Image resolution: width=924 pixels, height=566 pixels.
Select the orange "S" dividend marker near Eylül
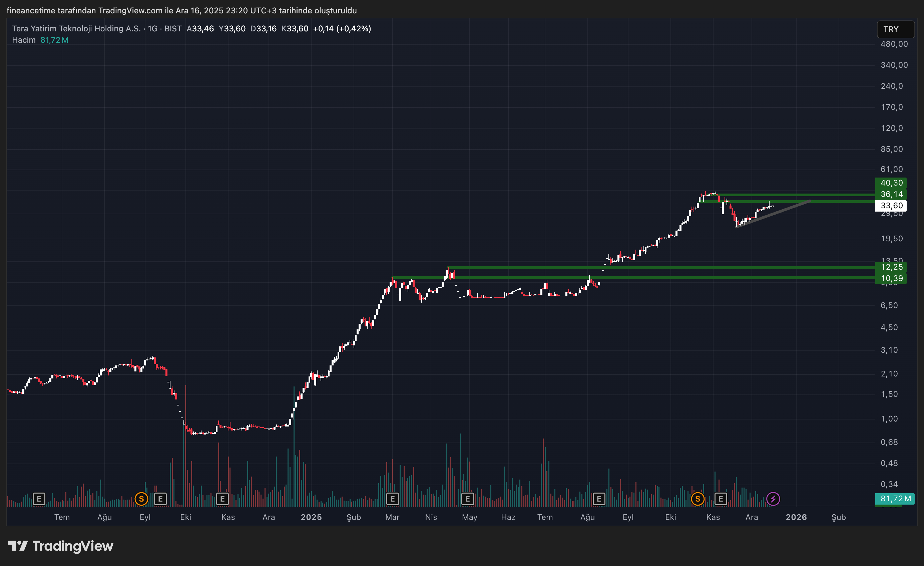coord(141,499)
